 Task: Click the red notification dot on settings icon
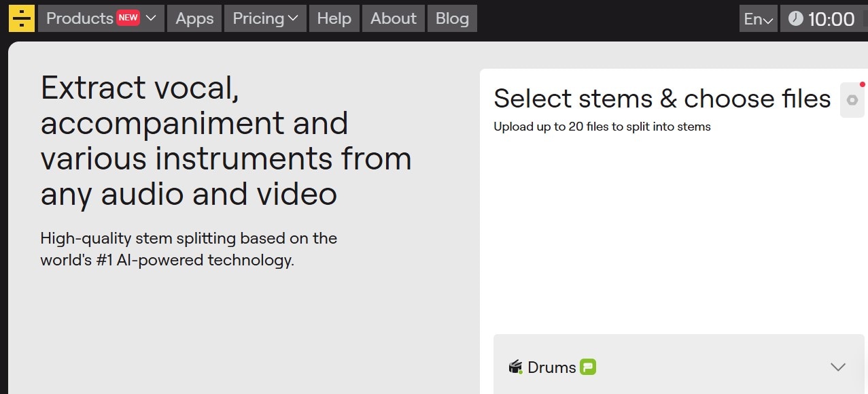(x=863, y=85)
